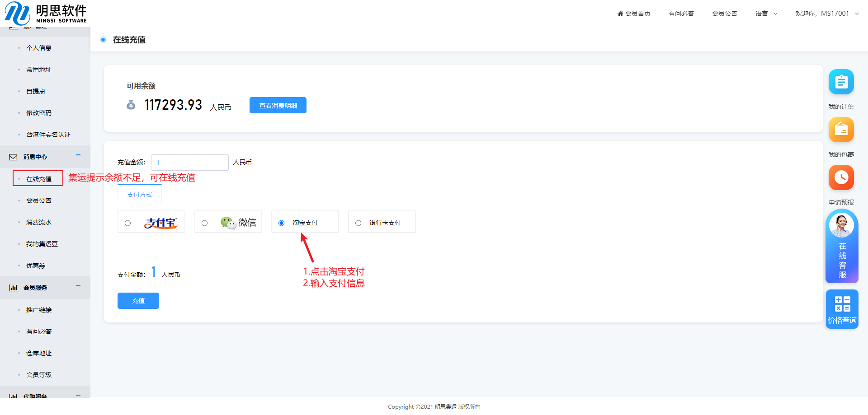This screenshot has height=415, width=868.
Task: Click the 会员服务 bar chart icon
Action: pos(14,288)
